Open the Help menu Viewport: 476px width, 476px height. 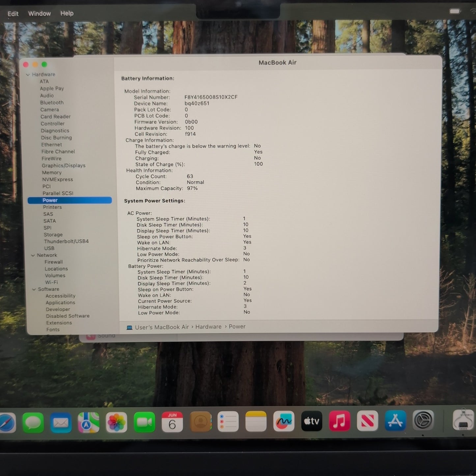click(67, 13)
